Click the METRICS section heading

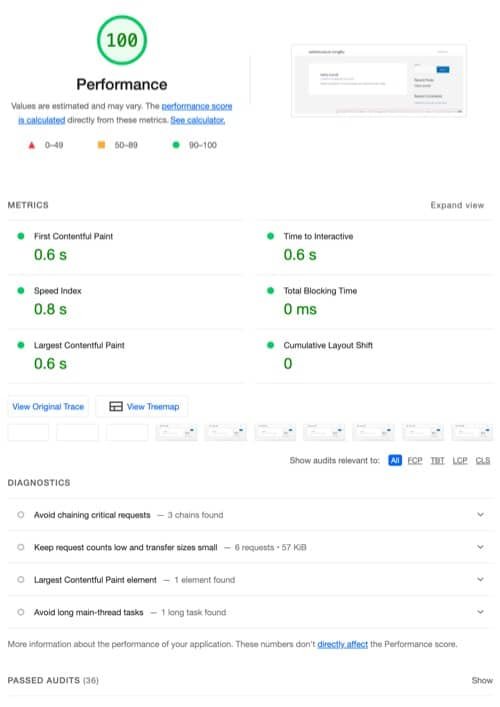[x=28, y=205]
